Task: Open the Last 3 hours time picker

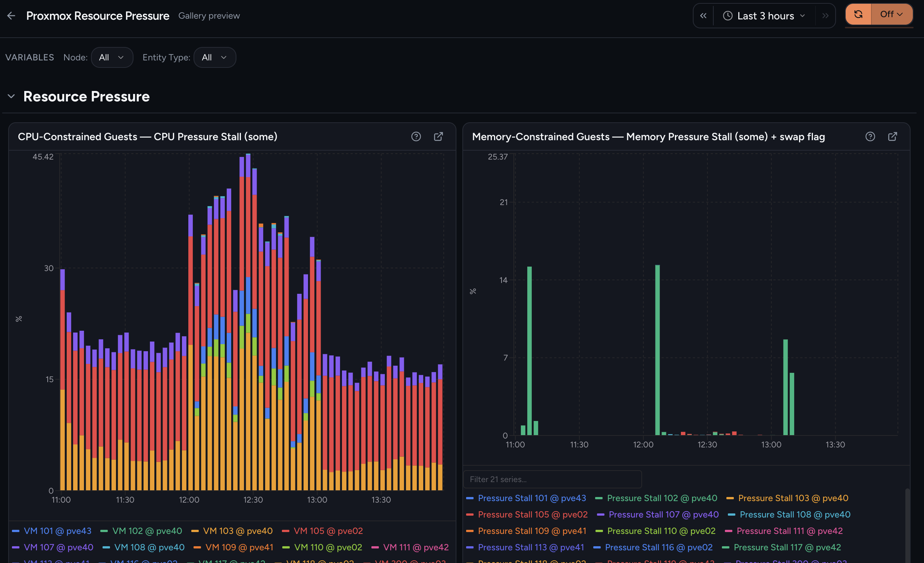Action: pos(764,16)
